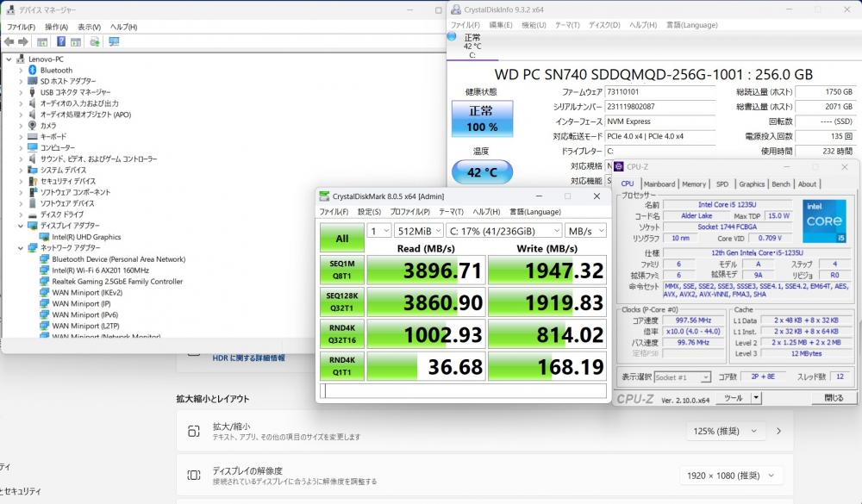The height and width of the screenshot is (504, 862).
Task: Click the Intel Core i5 logo in CPU-Z
Action: point(824,221)
